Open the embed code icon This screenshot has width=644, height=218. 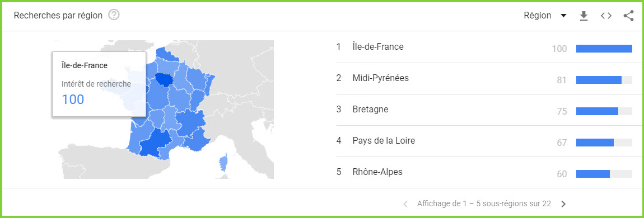pos(606,16)
